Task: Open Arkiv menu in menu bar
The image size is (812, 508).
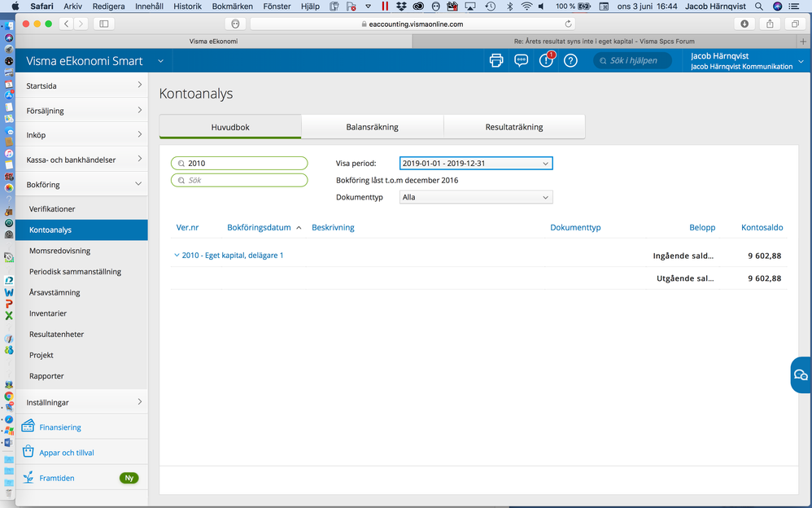Action: (x=73, y=7)
